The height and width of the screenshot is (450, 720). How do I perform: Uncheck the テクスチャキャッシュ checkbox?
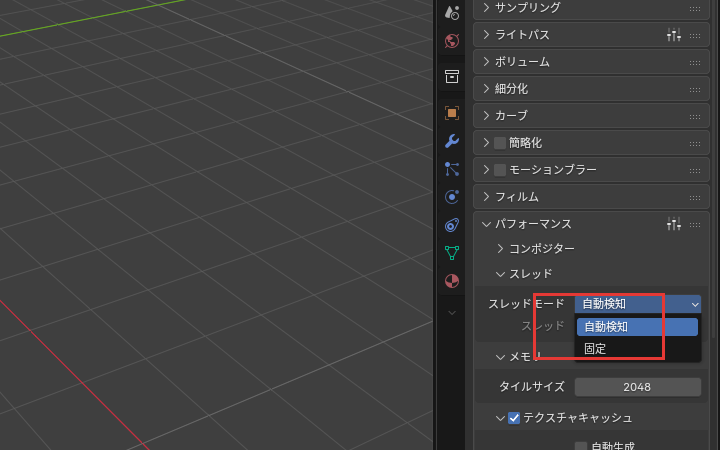514,418
